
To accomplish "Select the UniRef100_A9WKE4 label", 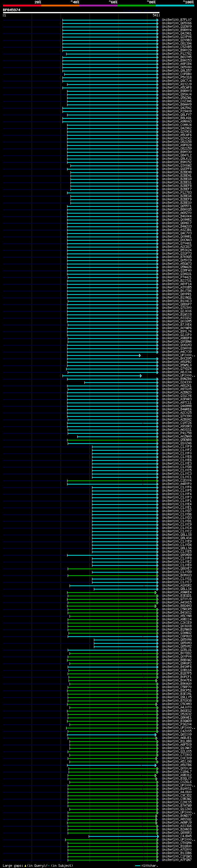I will tap(176, 592).
